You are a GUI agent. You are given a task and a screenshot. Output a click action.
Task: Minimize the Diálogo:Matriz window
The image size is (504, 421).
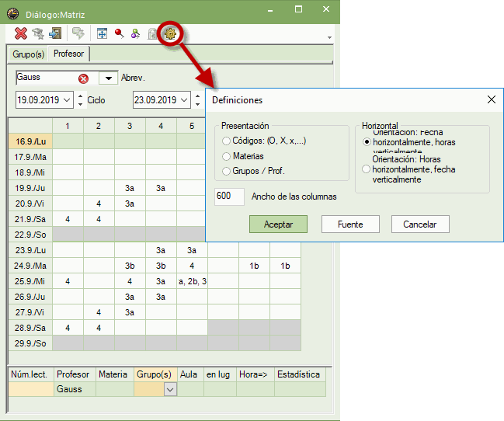click(x=270, y=9)
